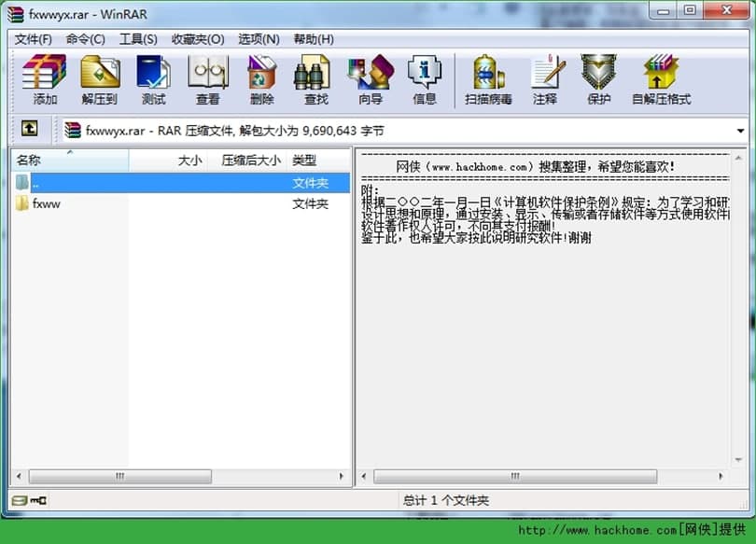Open the 文件(F) menu
The image size is (756, 544).
coord(33,38)
